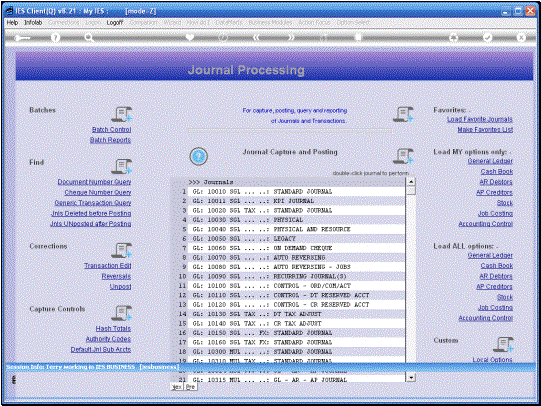Click the Custom section document icon
The image size is (541, 406).
pyautogui.click(x=503, y=344)
